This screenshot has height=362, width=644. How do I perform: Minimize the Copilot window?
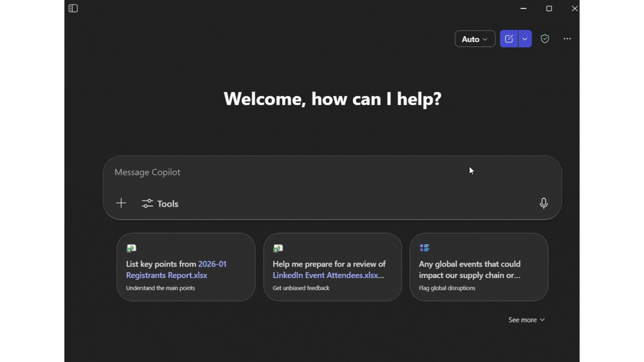pos(523,8)
